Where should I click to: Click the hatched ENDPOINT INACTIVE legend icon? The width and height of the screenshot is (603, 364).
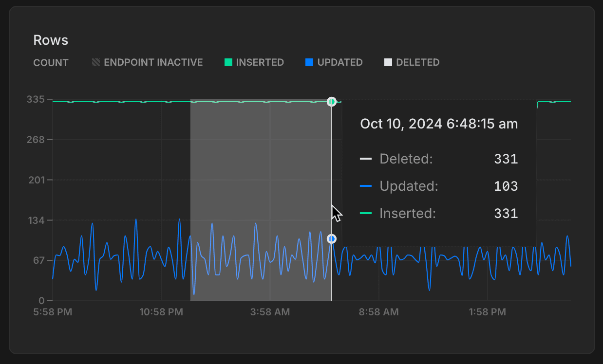pyautogui.click(x=95, y=62)
